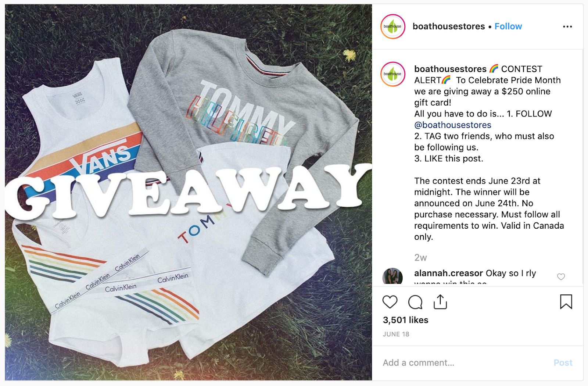Click the boathouse profile avatar in header
588x386 pixels.
pyautogui.click(x=392, y=26)
